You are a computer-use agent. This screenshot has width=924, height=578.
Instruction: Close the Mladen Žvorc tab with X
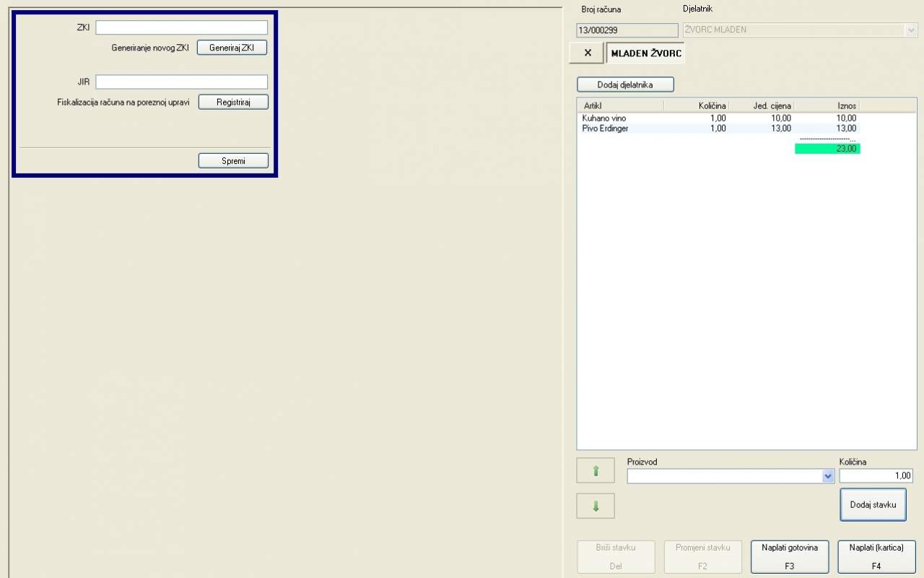click(x=587, y=53)
